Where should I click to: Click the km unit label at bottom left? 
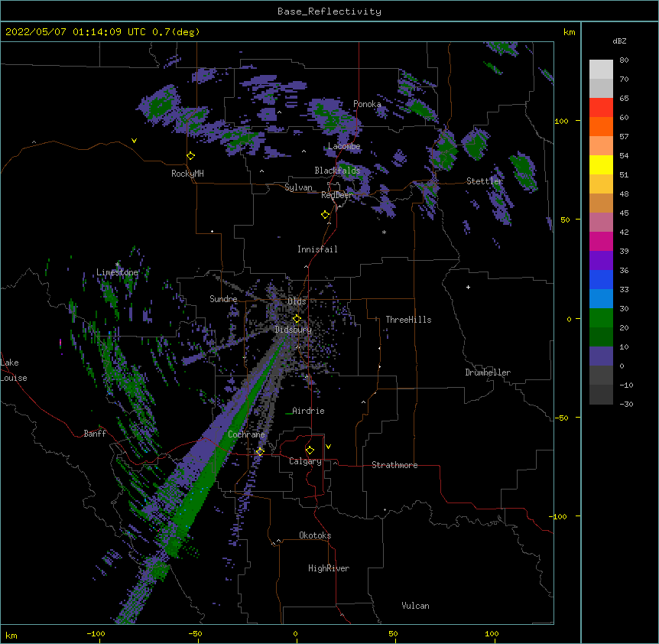[11, 635]
